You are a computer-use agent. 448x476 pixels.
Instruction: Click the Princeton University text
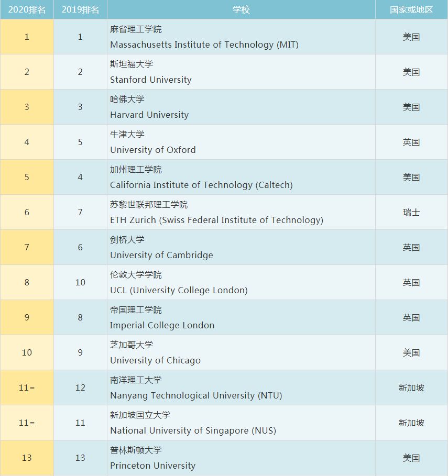click(153, 466)
